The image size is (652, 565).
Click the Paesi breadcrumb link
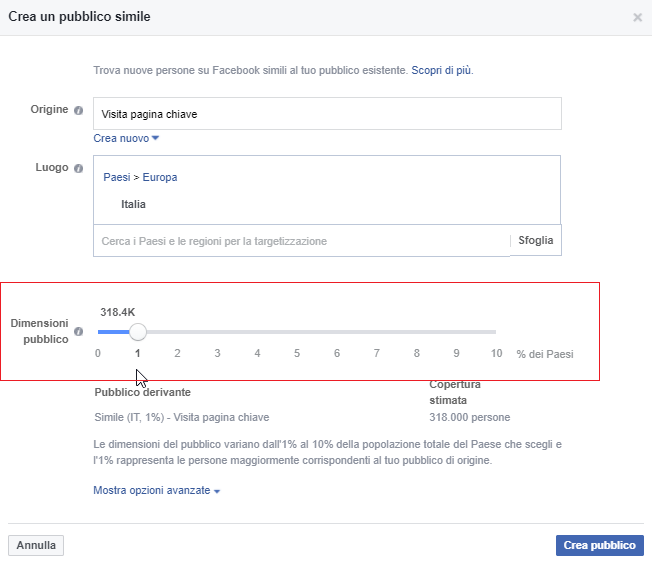116,177
